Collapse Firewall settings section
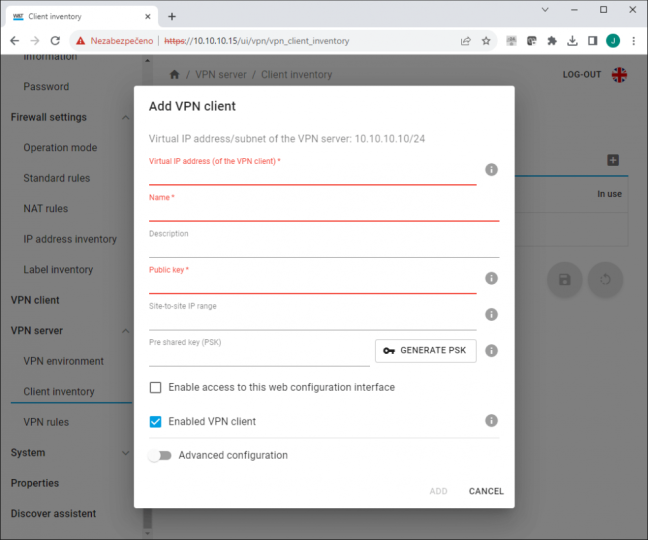The width and height of the screenshot is (648, 540). [126, 117]
